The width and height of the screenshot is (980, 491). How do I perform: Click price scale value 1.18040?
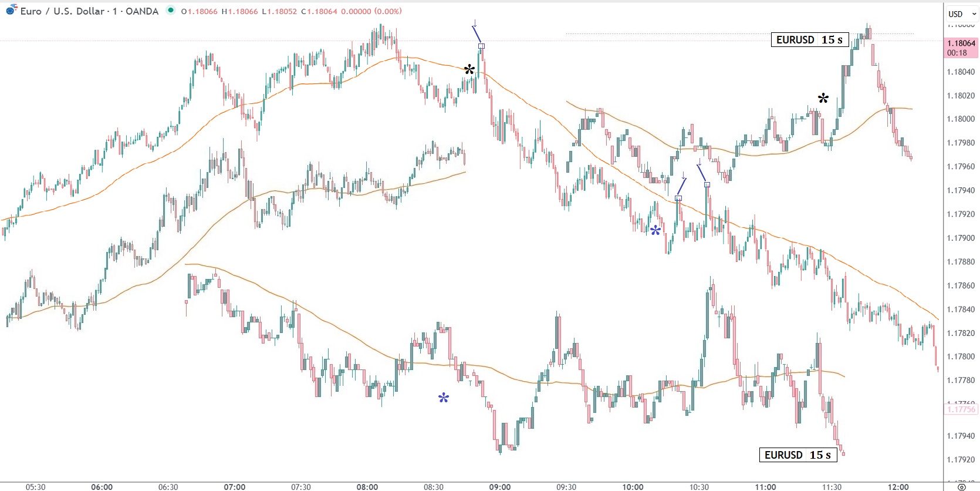961,72
